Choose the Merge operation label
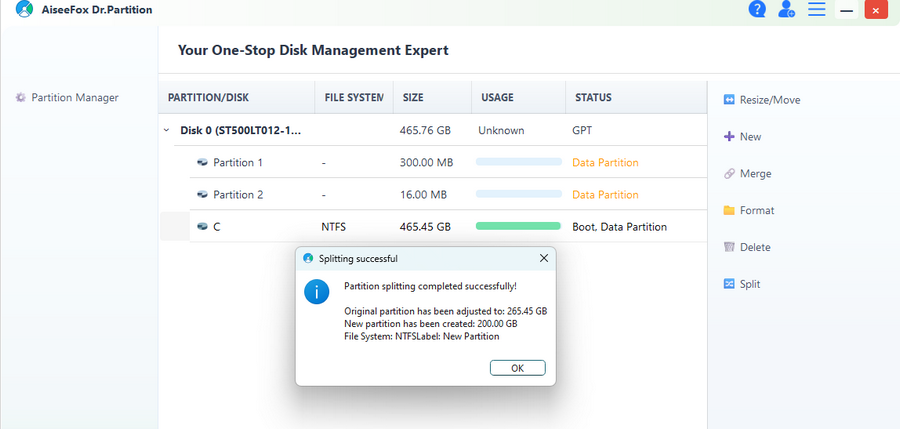This screenshot has width=900, height=429. coord(755,173)
